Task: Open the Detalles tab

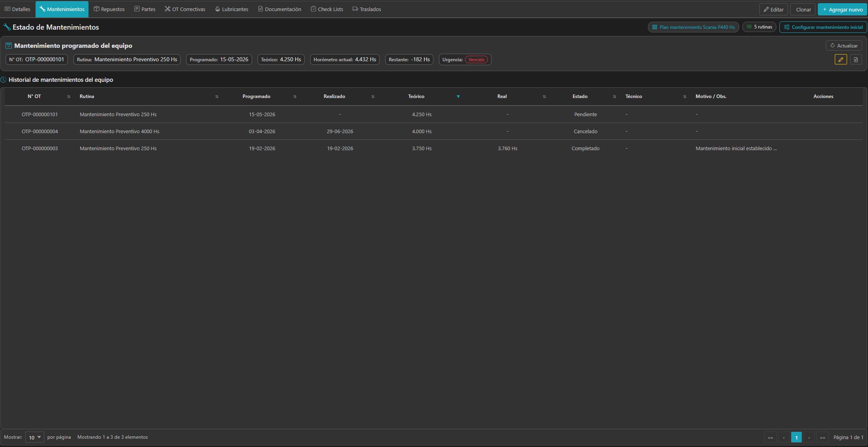Action: point(17,9)
